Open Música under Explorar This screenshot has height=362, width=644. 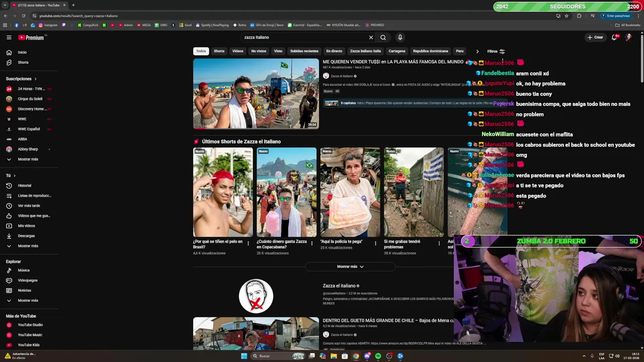29,270
